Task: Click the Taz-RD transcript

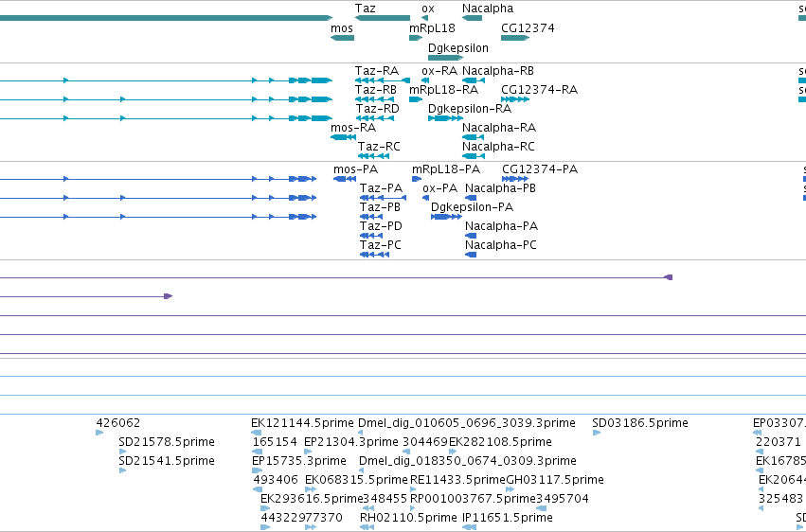Action: pyautogui.click(x=377, y=109)
